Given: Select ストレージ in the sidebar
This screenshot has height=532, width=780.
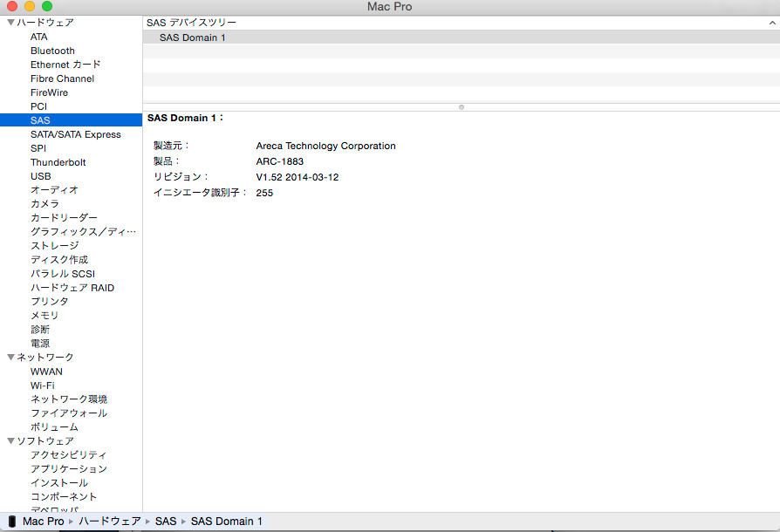Looking at the screenshot, I should click(x=55, y=246).
